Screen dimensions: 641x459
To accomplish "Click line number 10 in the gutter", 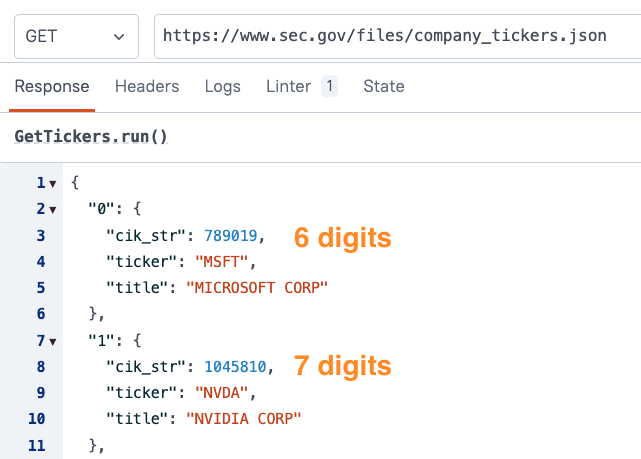I will 37,418.
